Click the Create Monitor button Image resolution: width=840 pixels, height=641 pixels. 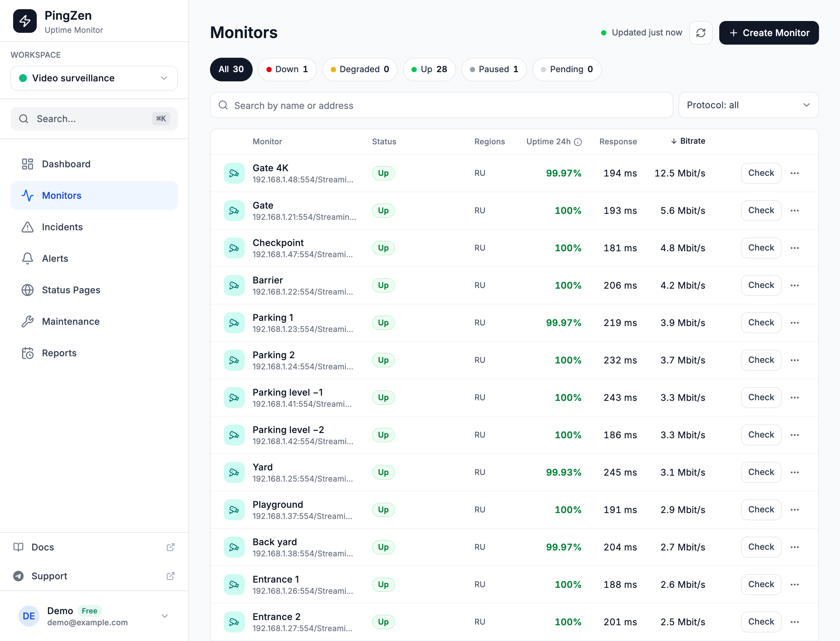point(769,33)
